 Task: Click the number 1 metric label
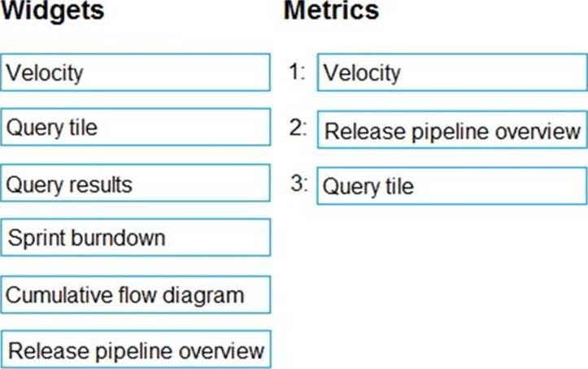pos(297,72)
